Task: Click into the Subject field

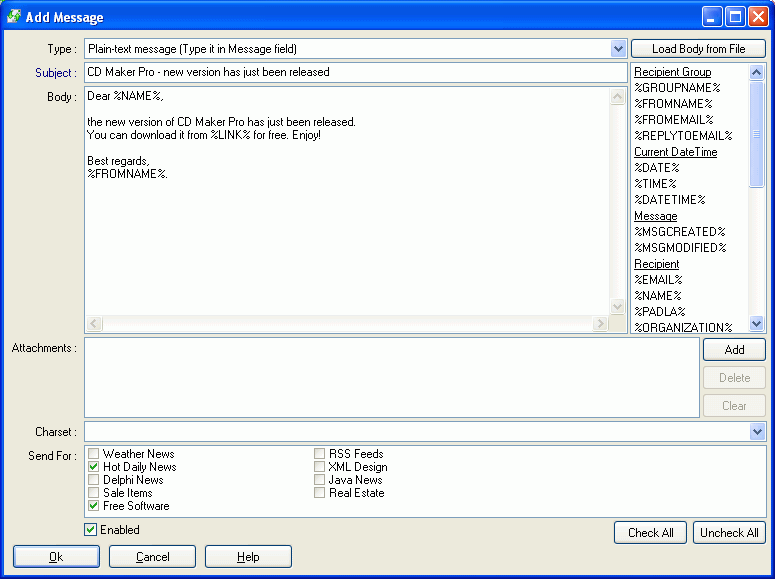Action: click(x=356, y=72)
